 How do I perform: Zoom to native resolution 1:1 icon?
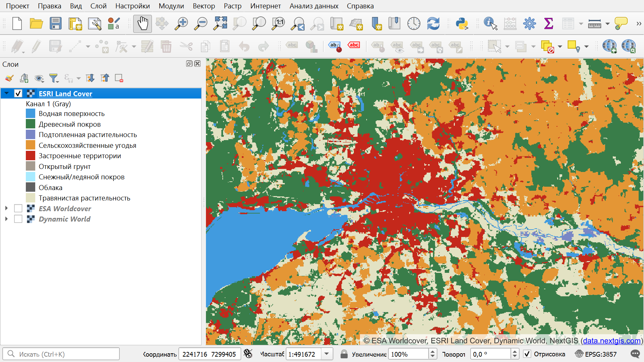[278, 24]
